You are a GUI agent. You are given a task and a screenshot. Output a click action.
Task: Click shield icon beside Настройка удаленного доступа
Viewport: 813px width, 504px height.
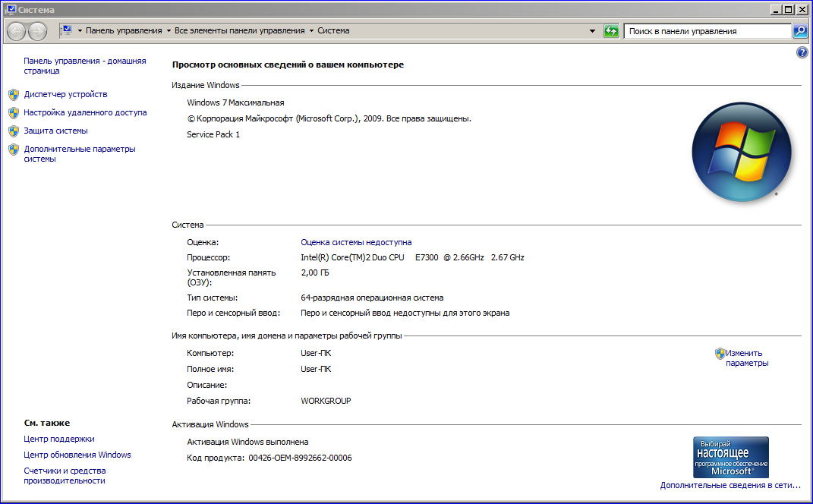[x=14, y=113]
